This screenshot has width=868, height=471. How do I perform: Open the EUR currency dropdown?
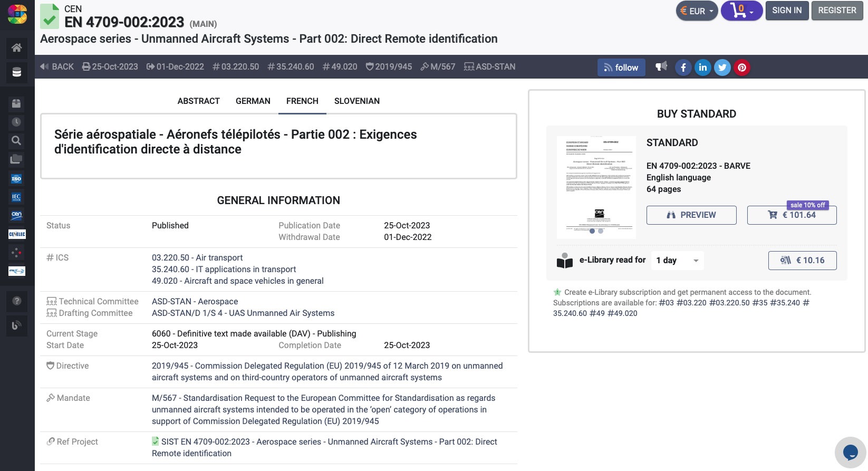697,11
